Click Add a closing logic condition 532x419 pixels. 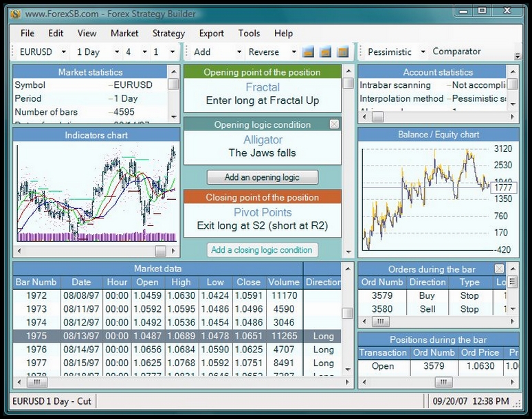pyautogui.click(x=263, y=250)
